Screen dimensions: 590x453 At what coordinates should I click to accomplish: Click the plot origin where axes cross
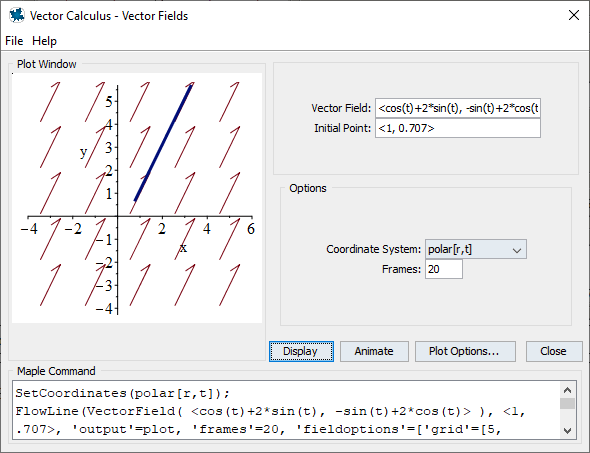(117, 216)
